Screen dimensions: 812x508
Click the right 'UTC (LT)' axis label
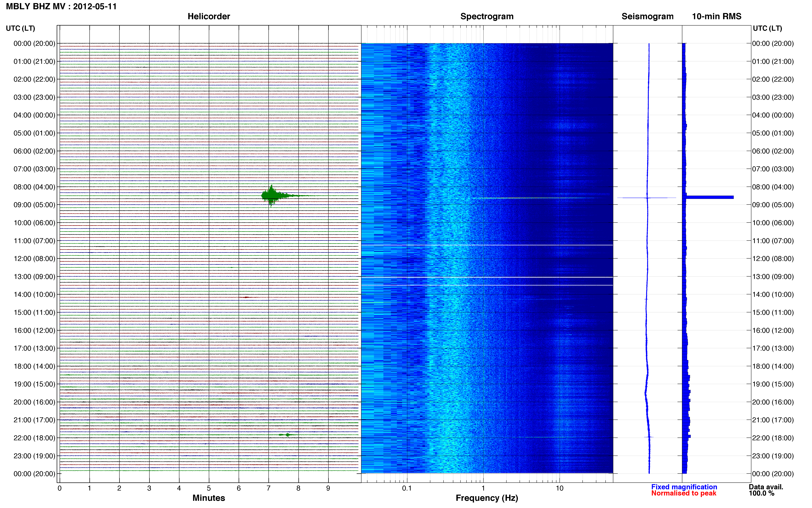click(767, 28)
